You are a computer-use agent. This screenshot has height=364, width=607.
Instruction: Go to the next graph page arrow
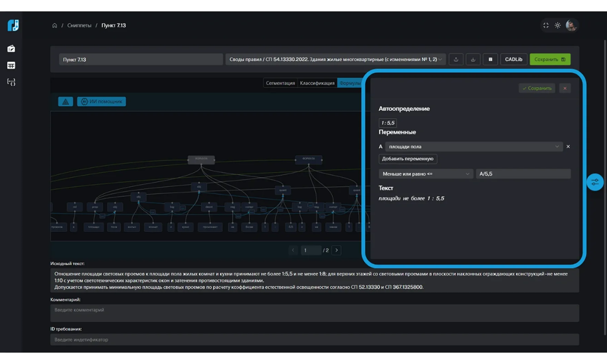[x=337, y=250]
